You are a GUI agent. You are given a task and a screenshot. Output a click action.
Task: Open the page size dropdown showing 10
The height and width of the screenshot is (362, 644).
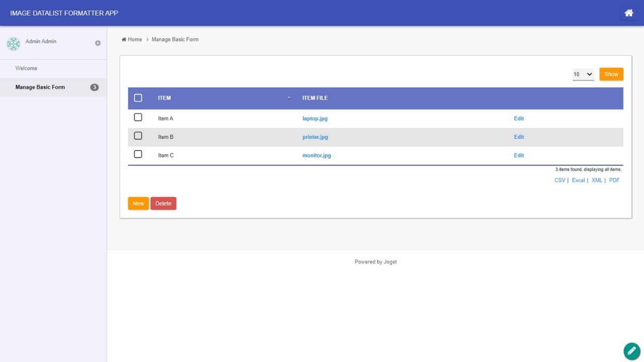coord(583,74)
